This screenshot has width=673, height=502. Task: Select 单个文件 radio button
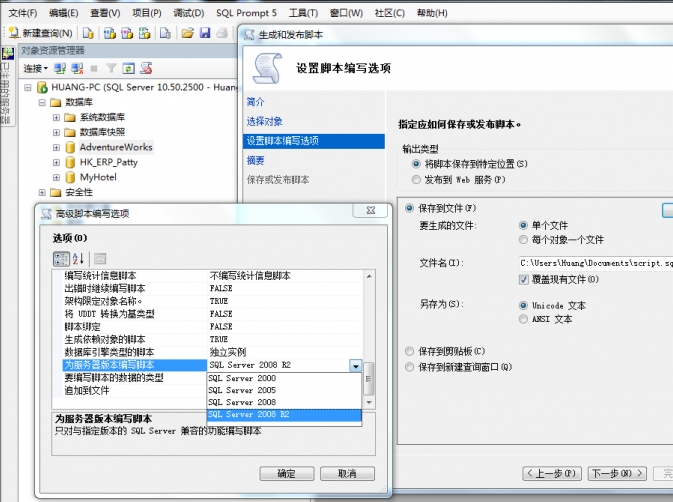[523, 225]
